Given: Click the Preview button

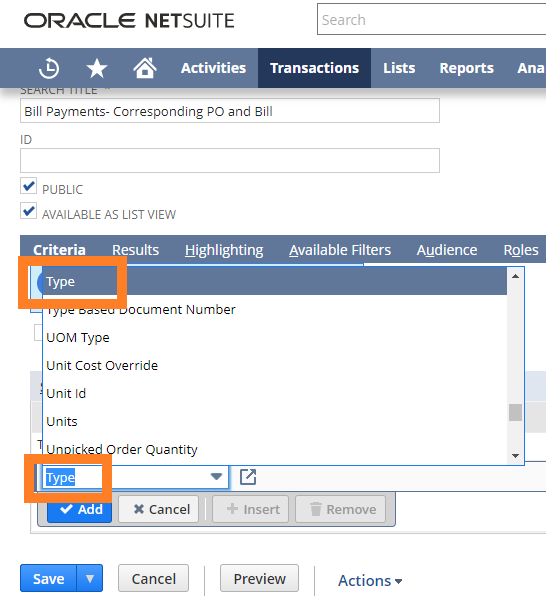Looking at the screenshot, I should pos(259,578).
